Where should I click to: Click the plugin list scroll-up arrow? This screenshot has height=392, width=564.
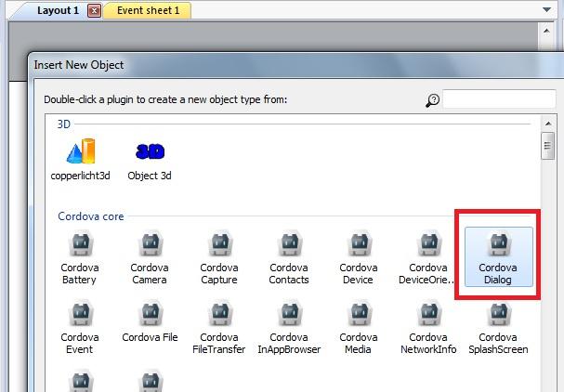pos(548,124)
